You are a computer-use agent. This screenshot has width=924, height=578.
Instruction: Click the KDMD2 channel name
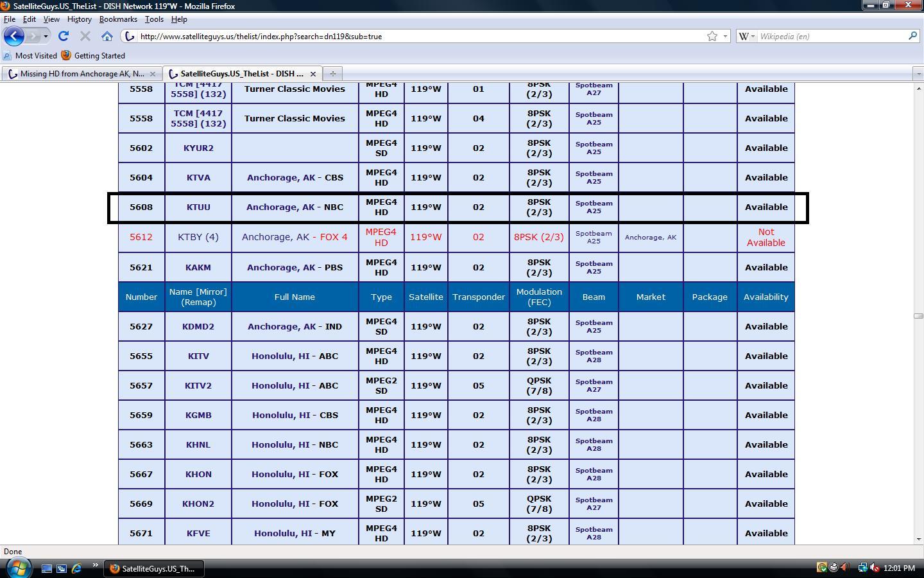pos(198,327)
